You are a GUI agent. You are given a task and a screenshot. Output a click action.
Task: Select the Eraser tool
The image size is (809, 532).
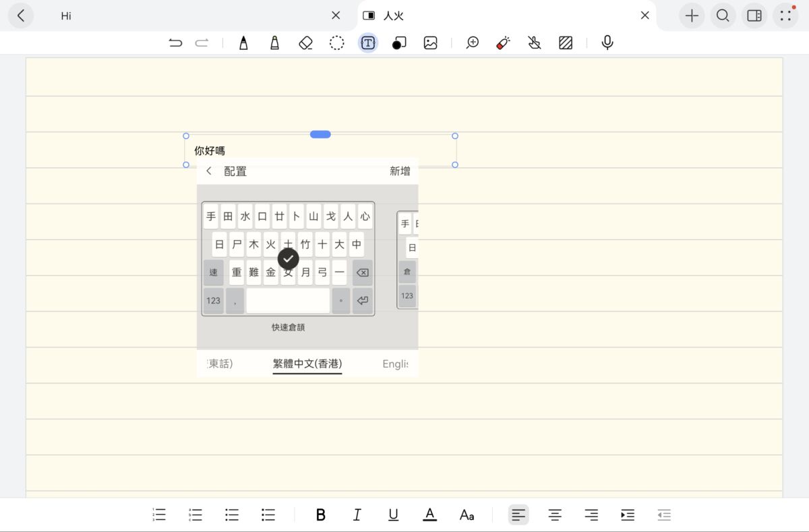click(305, 42)
